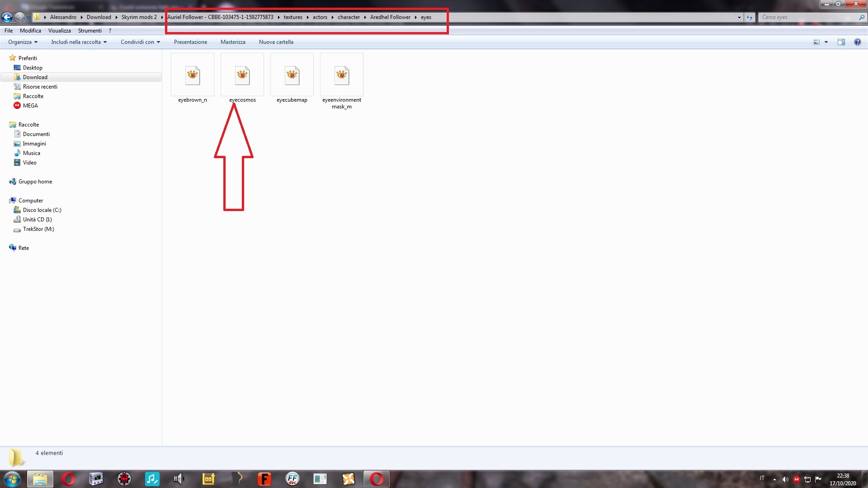Open Desktop in the navigation pane

coord(33,68)
